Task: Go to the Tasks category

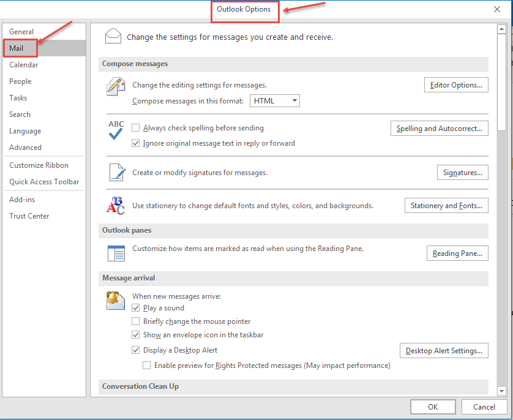Action: (44, 98)
